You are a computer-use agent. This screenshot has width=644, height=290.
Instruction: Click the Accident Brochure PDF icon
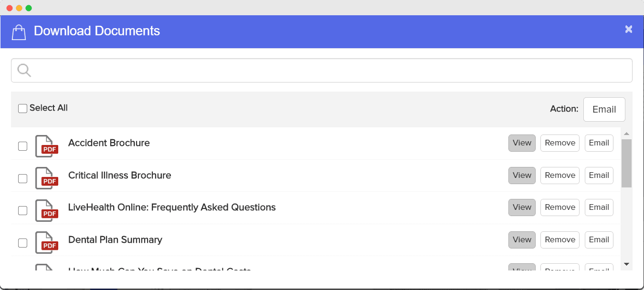tap(46, 145)
